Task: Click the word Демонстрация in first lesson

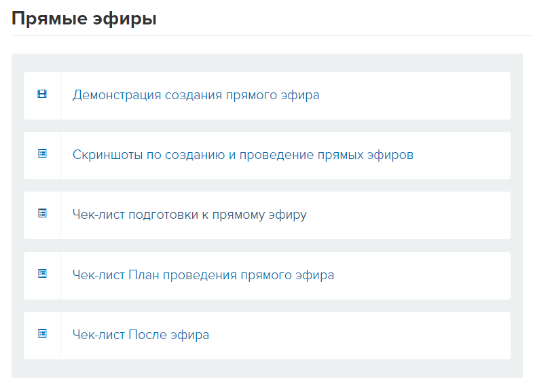Action: [117, 95]
